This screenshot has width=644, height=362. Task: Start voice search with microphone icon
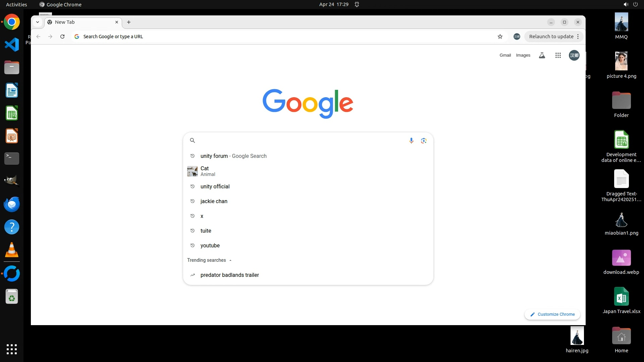pyautogui.click(x=411, y=141)
